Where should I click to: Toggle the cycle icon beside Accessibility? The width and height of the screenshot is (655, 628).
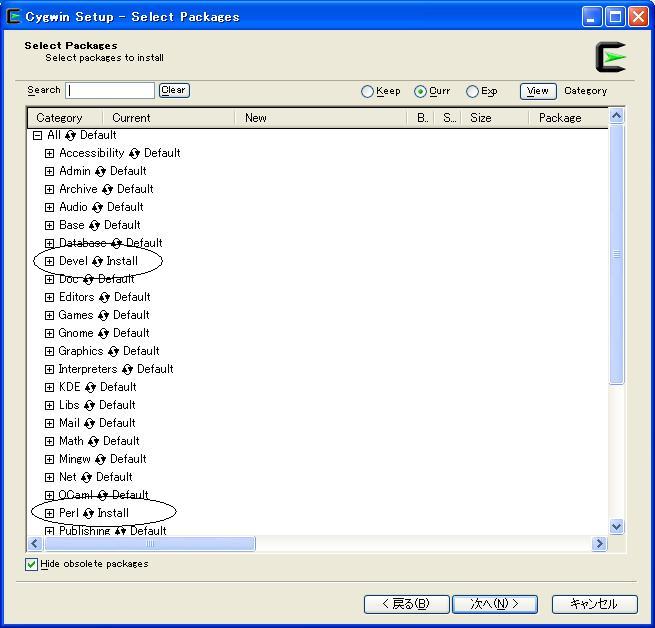(134, 154)
